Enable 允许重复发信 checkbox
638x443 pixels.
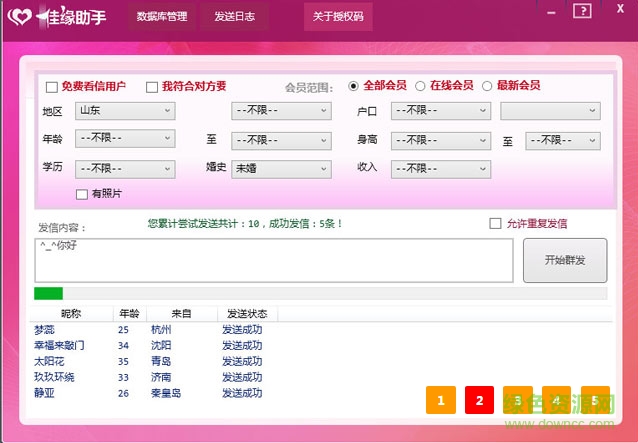495,223
